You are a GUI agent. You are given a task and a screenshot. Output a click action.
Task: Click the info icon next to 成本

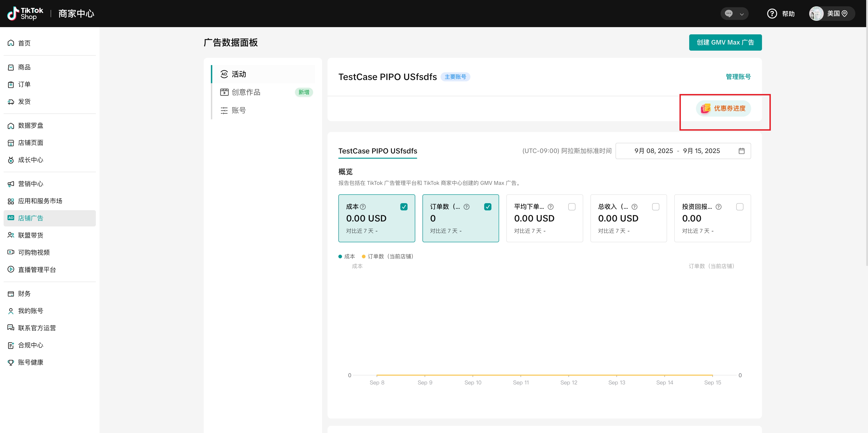click(x=363, y=207)
